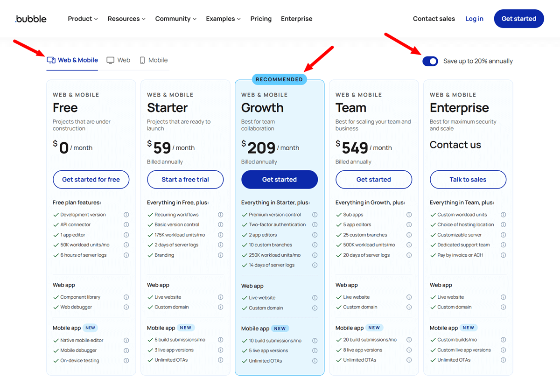Click info icon next to Branding in Starter
The image size is (560, 392).
[220, 255]
